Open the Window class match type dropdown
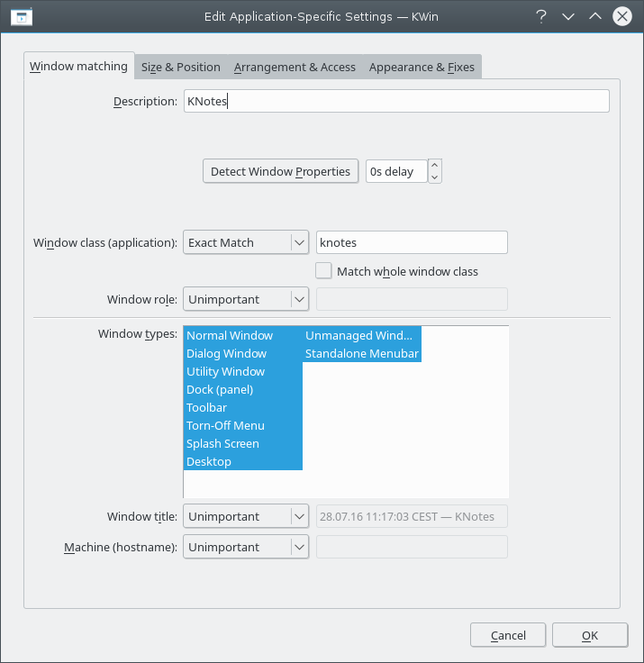Viewport: 644px width, 663px height. 246,242
